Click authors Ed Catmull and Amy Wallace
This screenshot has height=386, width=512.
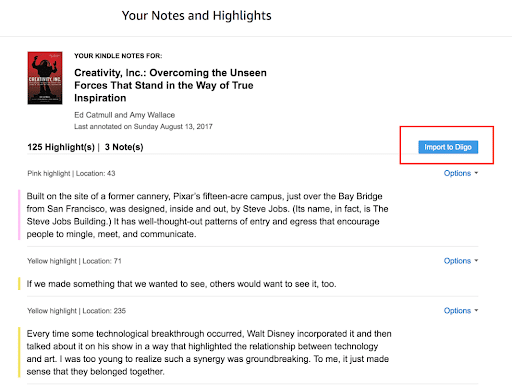124,115
